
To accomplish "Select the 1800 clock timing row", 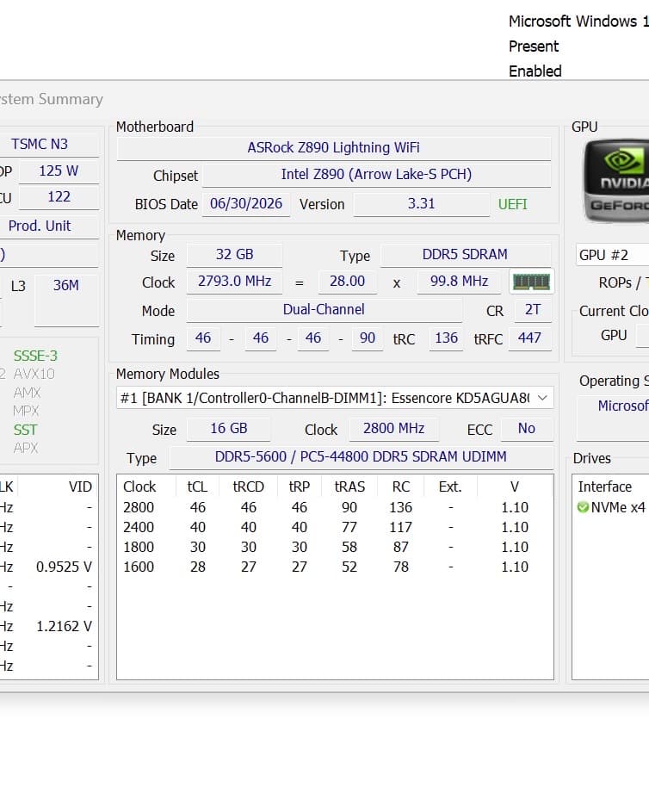I will (335, 547).
